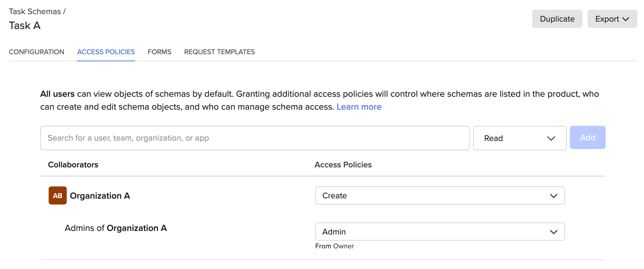Click the Duplicate button
644x269 pixels.
click(x=557, y=19)
